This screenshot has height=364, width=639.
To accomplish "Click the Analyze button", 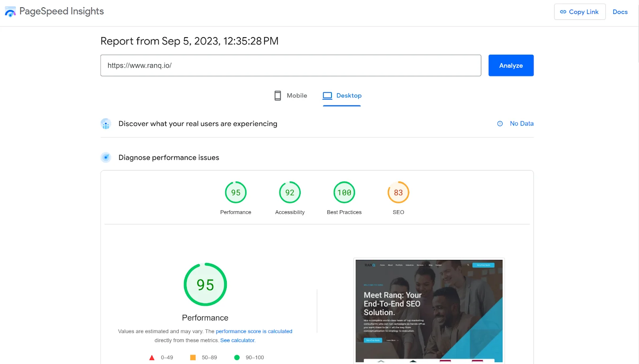I will 511,65.
